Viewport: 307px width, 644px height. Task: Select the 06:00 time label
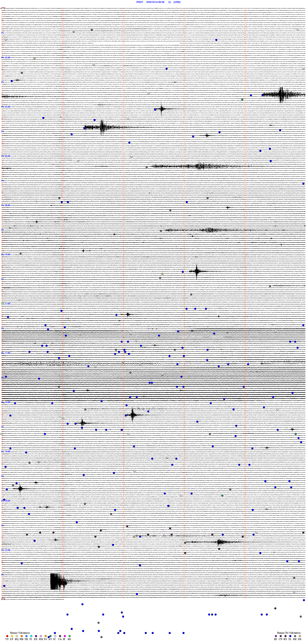[x=8, y=156]
